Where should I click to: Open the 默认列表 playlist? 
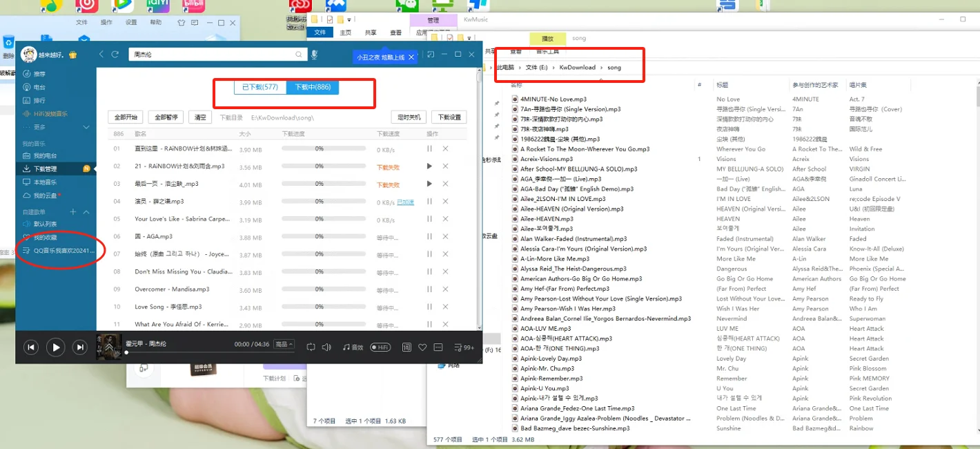click(45, 224)
